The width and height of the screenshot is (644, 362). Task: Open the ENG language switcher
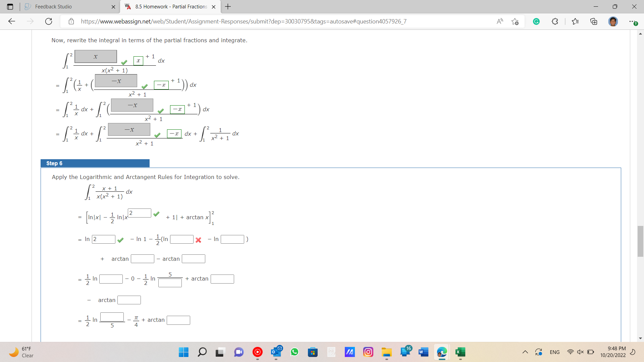coord(555,352)
